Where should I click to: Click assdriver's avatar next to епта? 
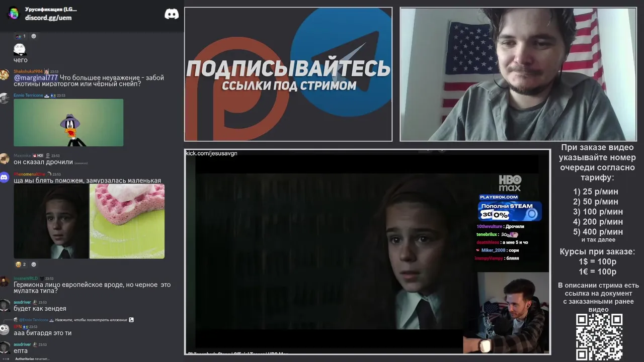[x=5, y=347]
